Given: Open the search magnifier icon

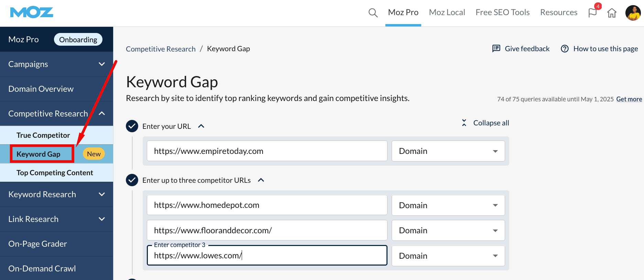Looking at the screenshot, I should pos(373,13).
